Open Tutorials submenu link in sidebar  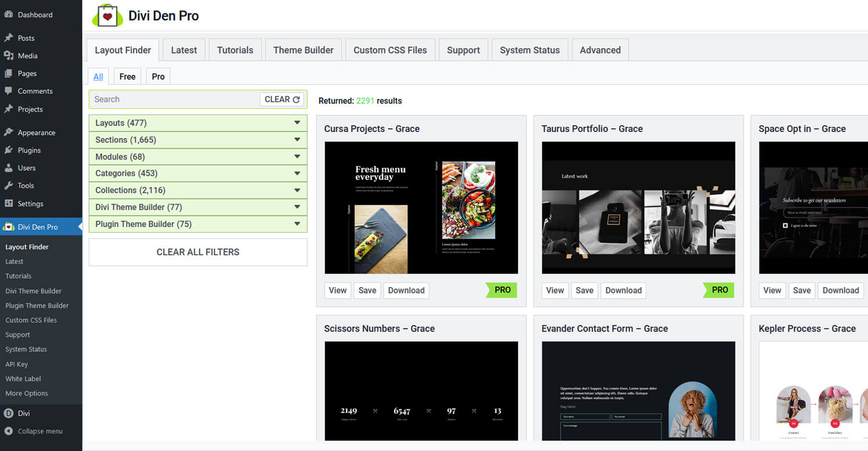19,276
